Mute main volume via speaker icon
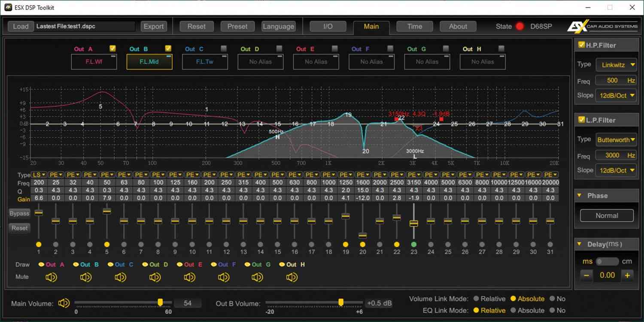This screenshot has height=322, width=644. pos(64,304)
